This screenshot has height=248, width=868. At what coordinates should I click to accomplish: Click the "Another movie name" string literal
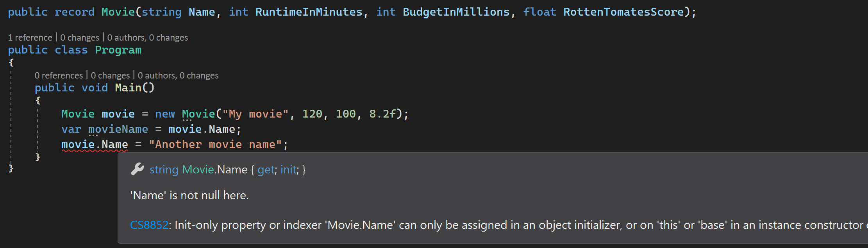[x=218, y=144]
